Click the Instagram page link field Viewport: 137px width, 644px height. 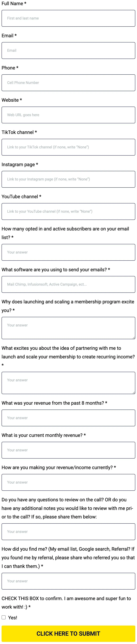coord(68,179)
